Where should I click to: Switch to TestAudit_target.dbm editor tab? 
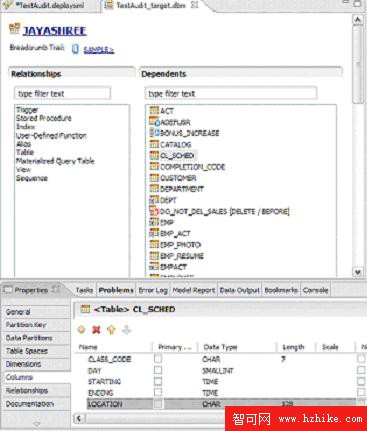click(151, 6)
